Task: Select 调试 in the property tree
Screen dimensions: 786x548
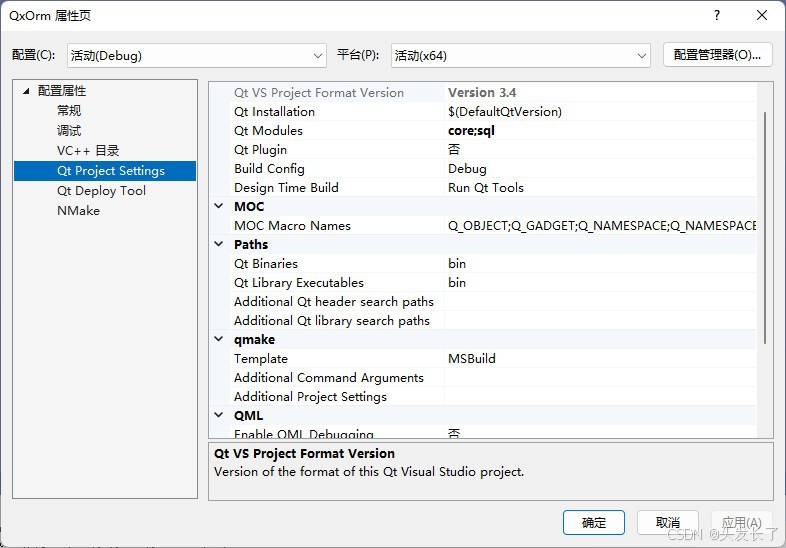Action: click(69, 131)
